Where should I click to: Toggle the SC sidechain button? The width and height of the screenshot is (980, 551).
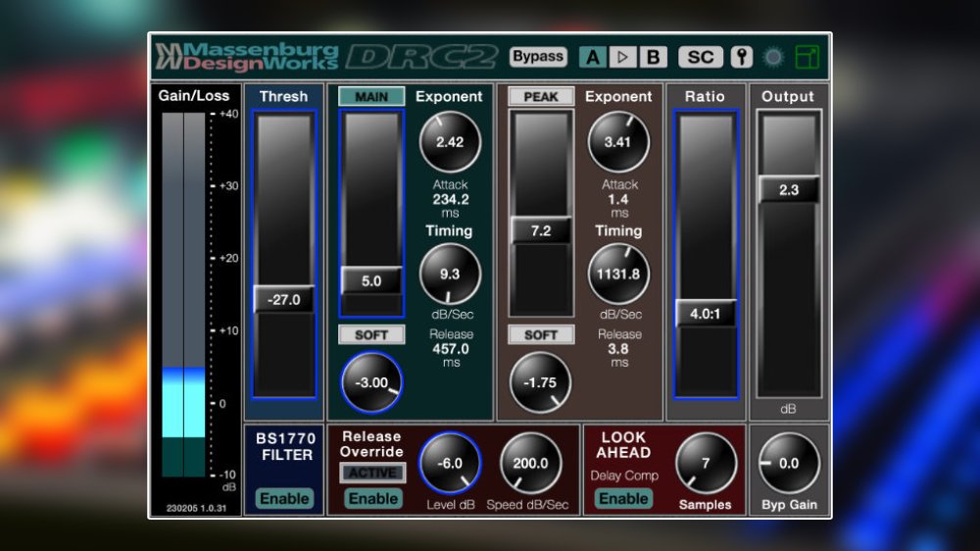pos(701,57)
